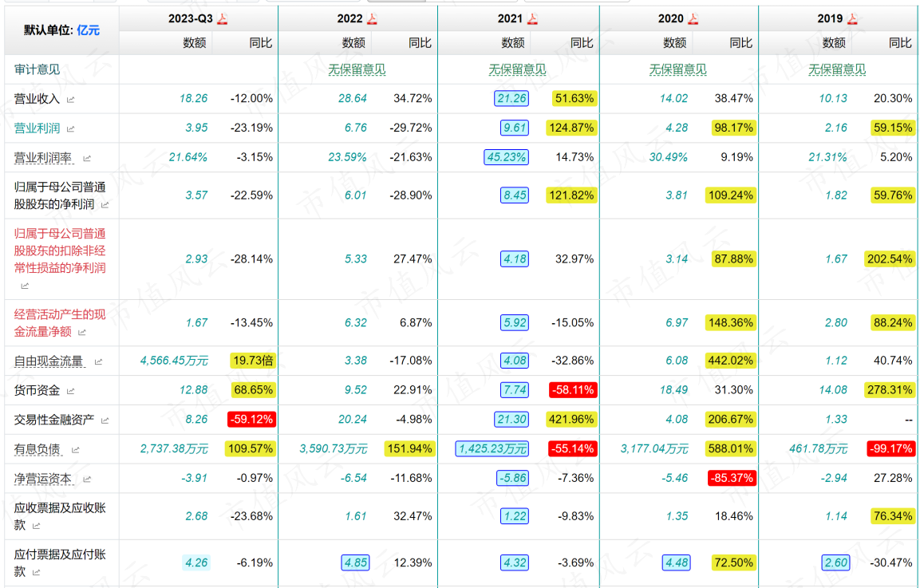Click 2023-Q3 营业收入 value 18.26
Image resolution: width=920 pixels, height=588 pixels.
(194, 98)
